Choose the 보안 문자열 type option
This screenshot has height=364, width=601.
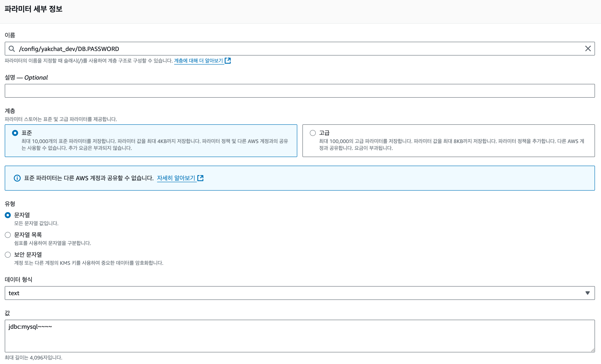pos(8,254)
